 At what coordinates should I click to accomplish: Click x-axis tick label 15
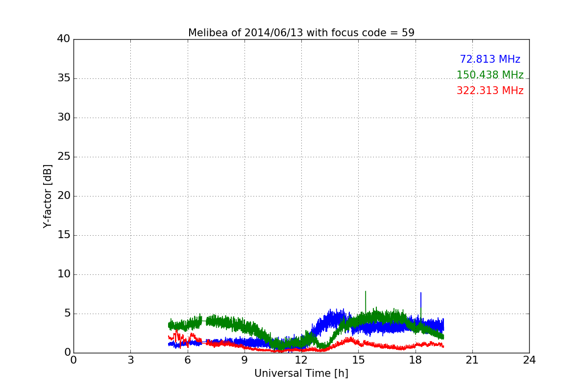[358, 360]
